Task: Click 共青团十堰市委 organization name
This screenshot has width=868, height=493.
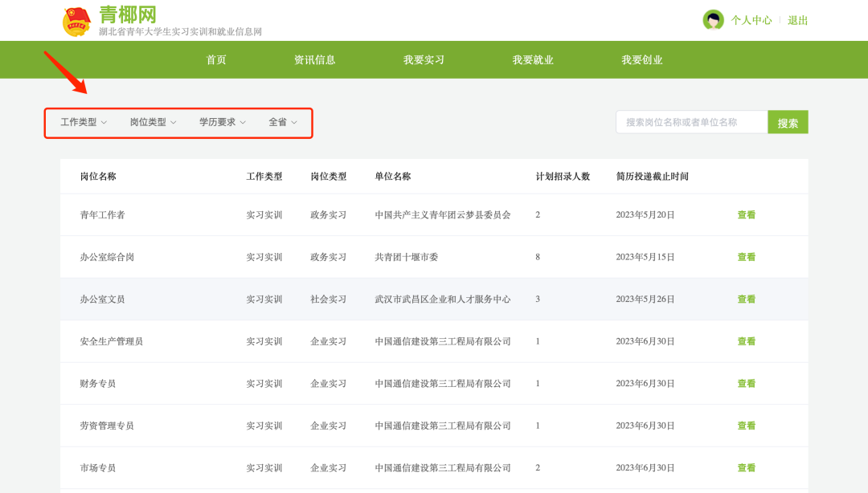Action: [x=407, y=257]
